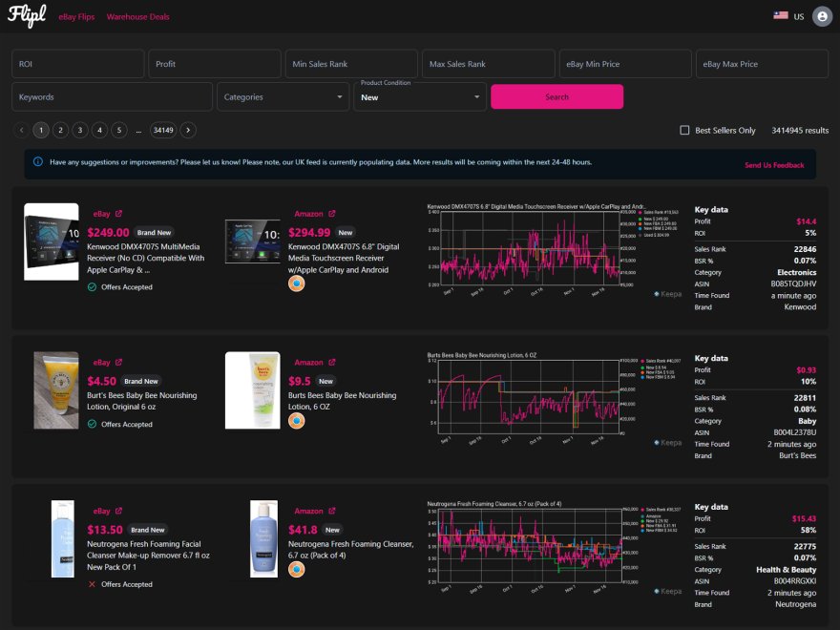The image size is (840, 630).
Task: Click Keepa logo under Burts Bees chart
Action: 667,443
